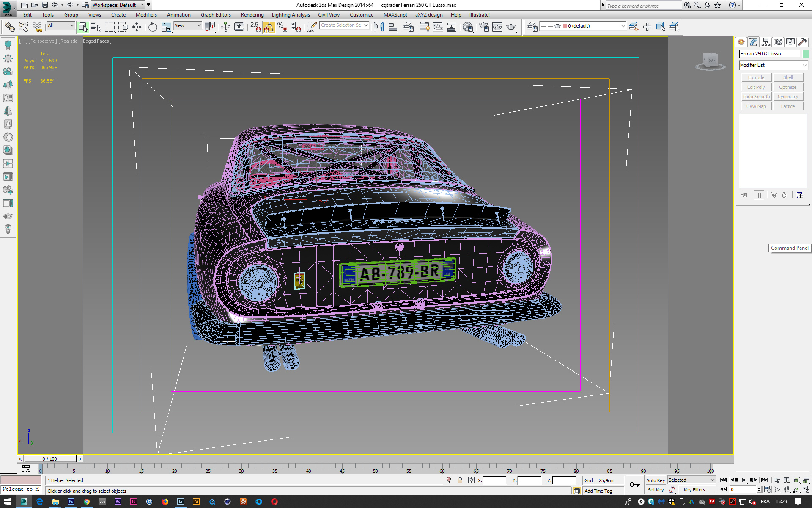Click the UVW Map modifier button
Viewport: 812px width, 508px height.
pos(756,106)
